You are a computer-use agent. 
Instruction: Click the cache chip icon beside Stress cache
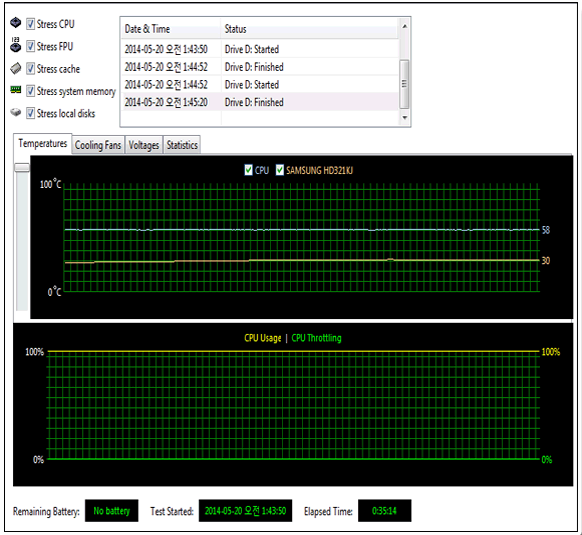16,68
